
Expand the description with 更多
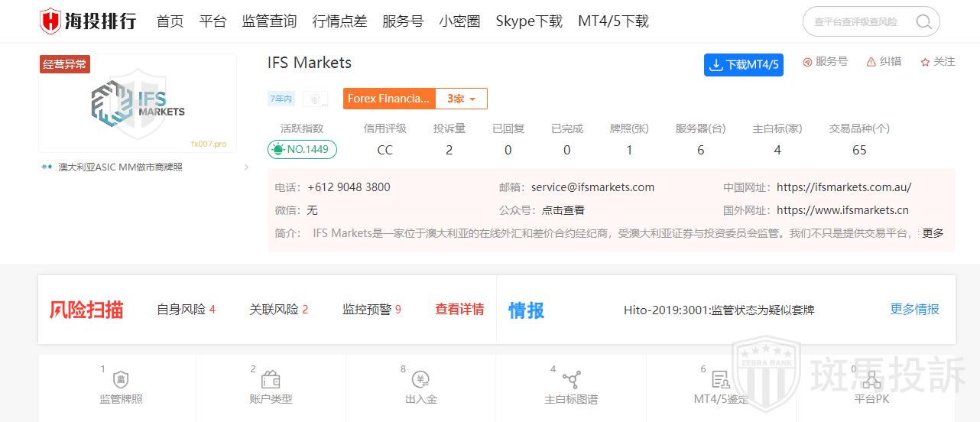tap(933, 233)
